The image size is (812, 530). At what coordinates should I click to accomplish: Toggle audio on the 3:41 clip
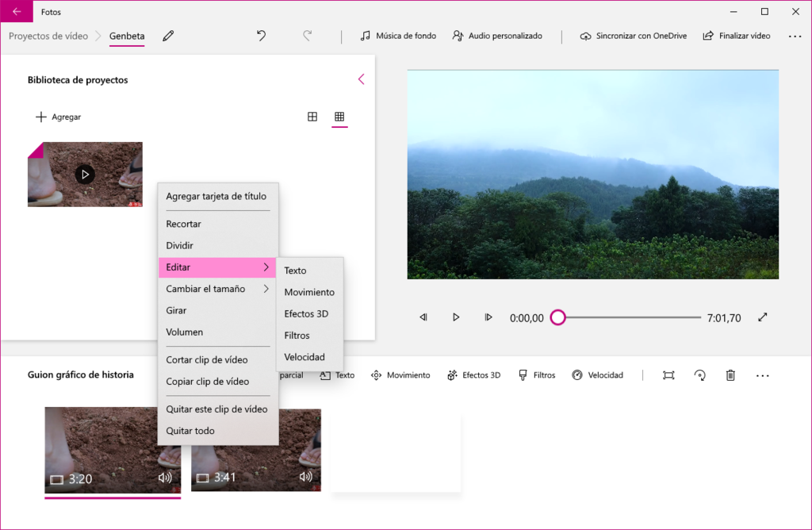point(306,478)
